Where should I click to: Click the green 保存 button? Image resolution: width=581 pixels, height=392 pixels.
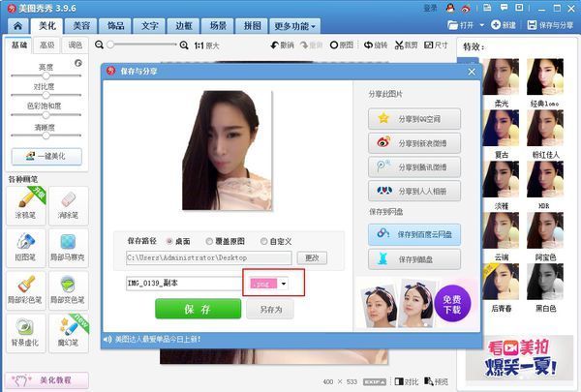coord(198,309)
